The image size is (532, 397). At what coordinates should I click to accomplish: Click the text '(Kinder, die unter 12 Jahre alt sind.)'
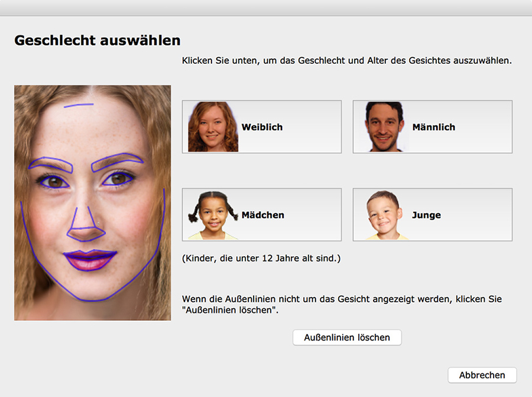261,259
